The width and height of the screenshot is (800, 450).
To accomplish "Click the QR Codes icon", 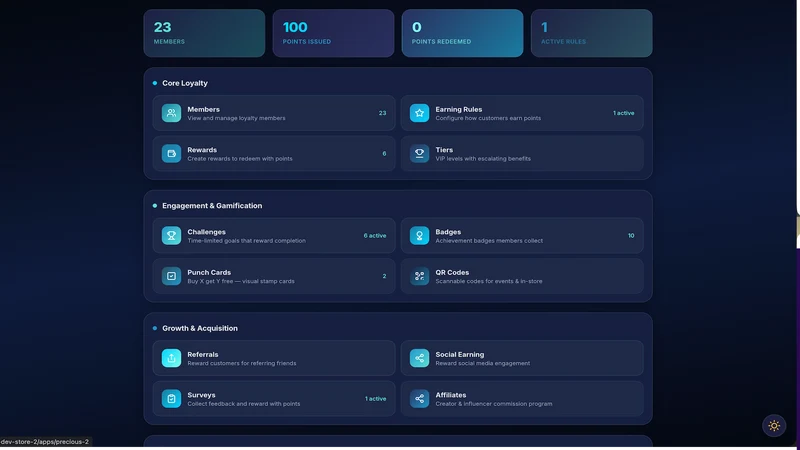I will click(419, 276).
